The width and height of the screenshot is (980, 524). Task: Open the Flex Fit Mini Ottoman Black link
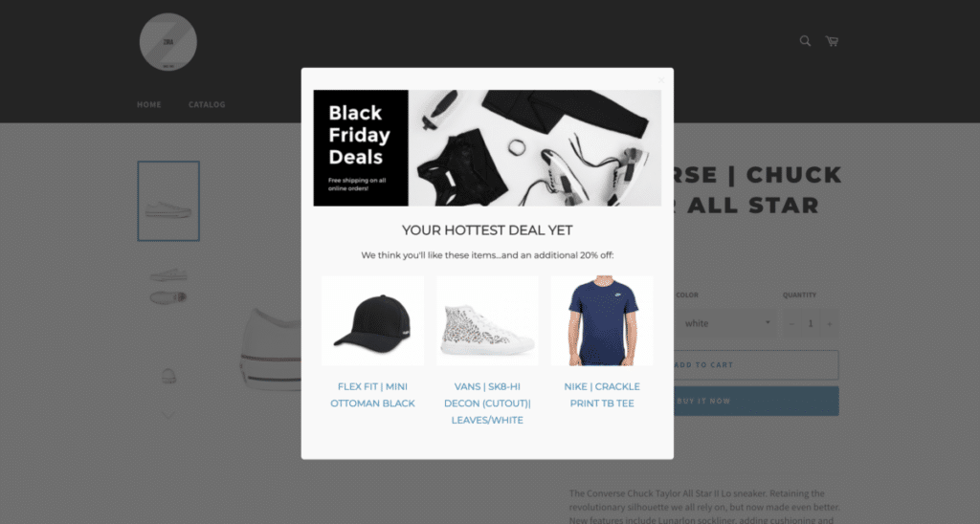pyautogui.click(x=372, y=395)
